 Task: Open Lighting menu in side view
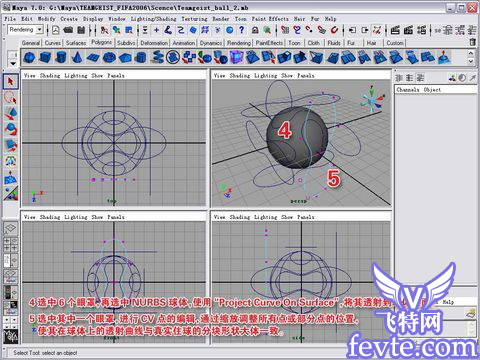(x=265, y=217)
